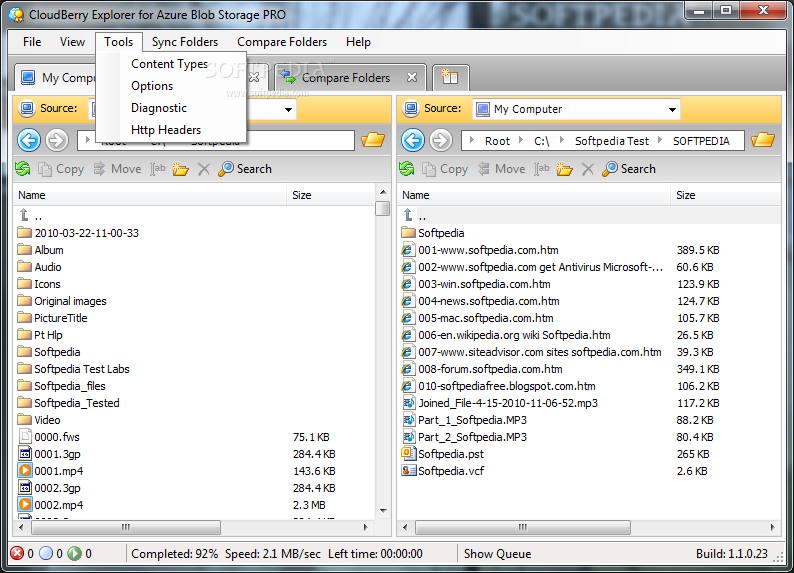Go up one level in left pane

pos(30,216)
